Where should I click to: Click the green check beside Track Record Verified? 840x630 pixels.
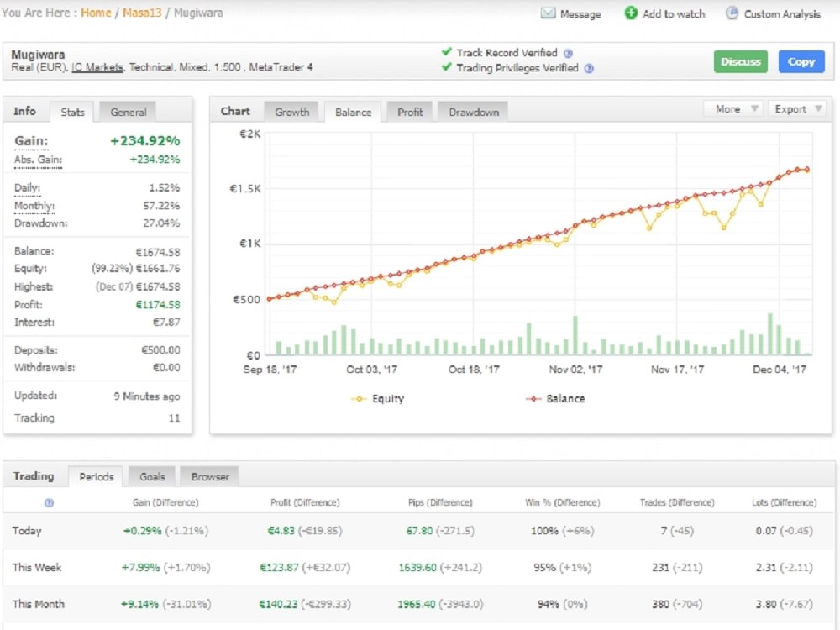click(x=446, y=52)
